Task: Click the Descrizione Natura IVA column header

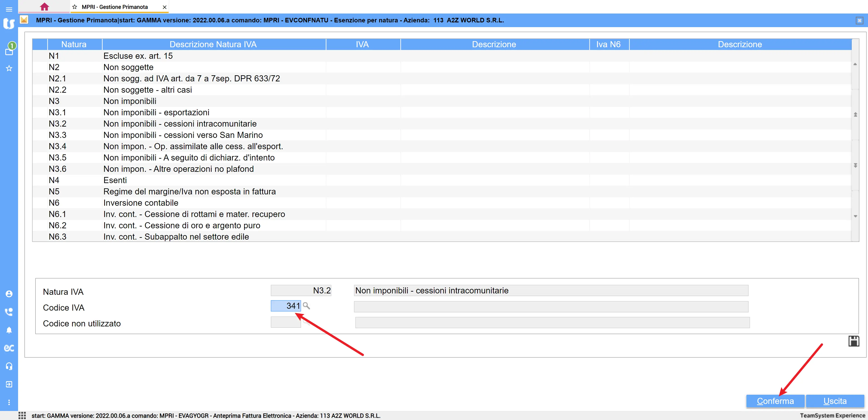Action: [x=213, y=44]
